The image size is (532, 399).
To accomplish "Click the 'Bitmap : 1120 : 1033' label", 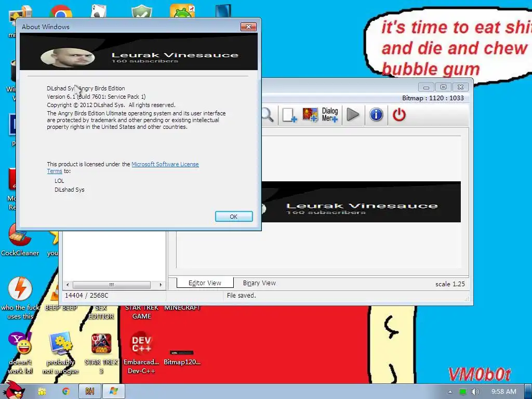I will click(x=433, y=98).
